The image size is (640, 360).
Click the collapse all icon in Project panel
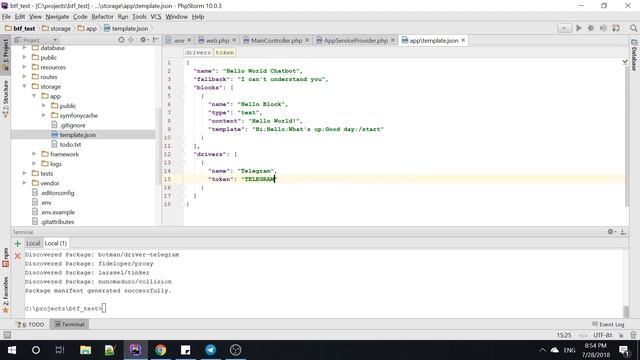click(131, 40)
